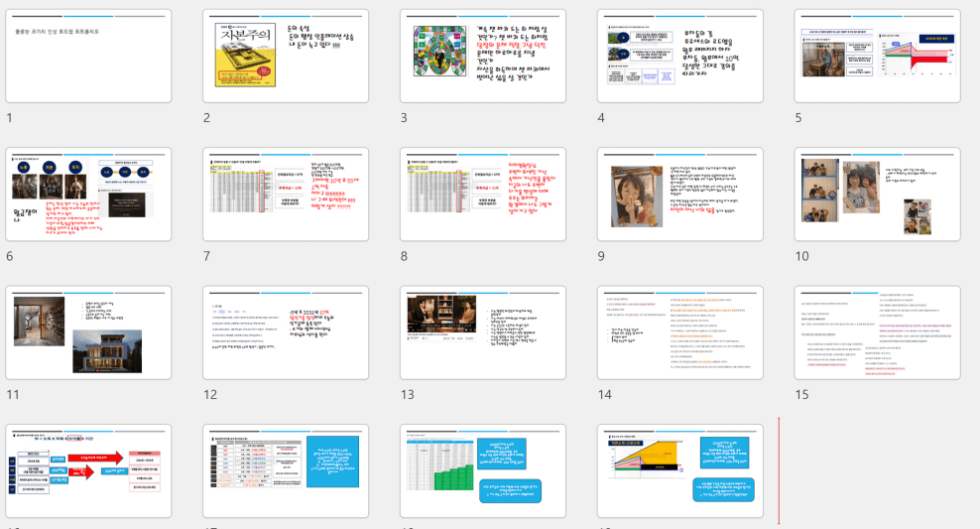
Task: Choose slide 6 with three portrait photos
Action: tap(88, 195)
